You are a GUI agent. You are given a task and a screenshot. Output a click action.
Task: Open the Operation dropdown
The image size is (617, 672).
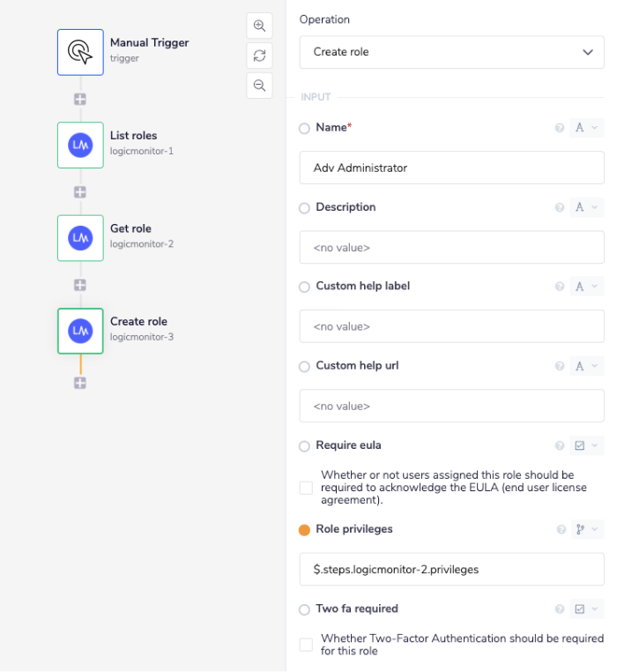click(451, 52)
